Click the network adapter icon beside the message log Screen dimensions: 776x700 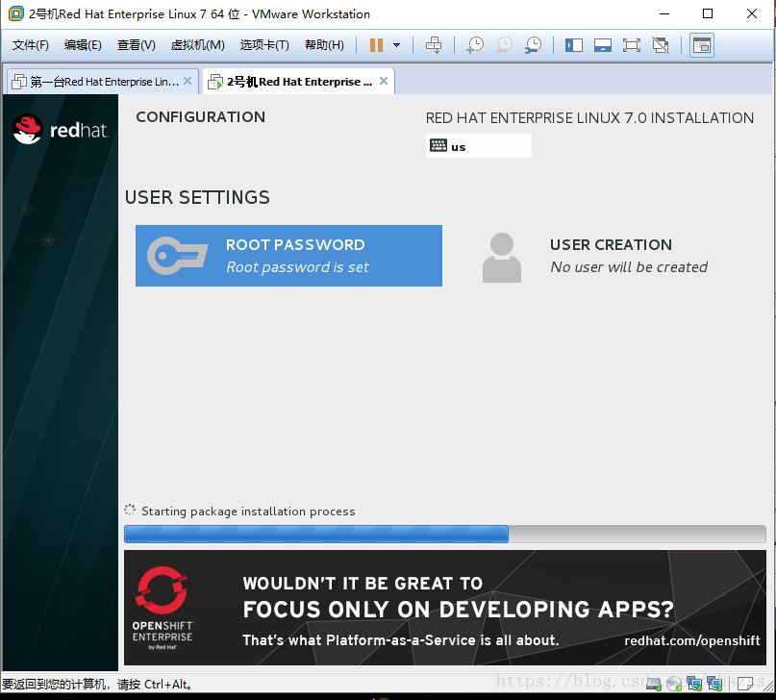(714, 685)
